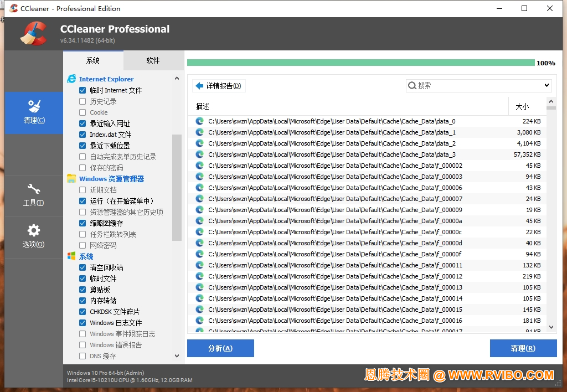
Task: Click the search magnifier icon
Action: 412,86
